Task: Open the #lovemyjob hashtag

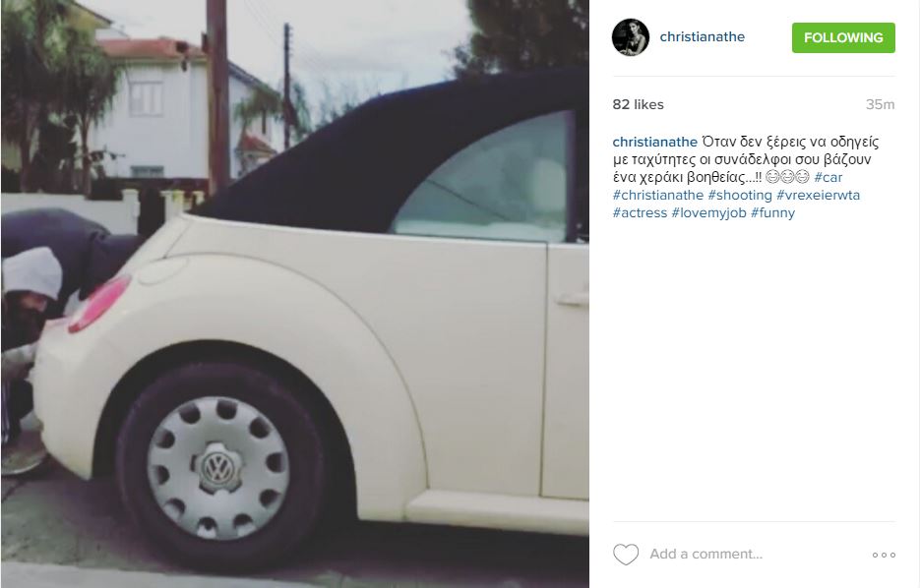Action: tap(708, 212)
